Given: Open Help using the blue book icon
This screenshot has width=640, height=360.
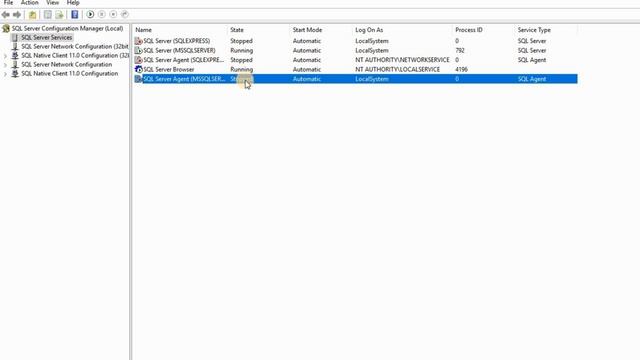Looking at the screenshot, I should pos(75,15).
